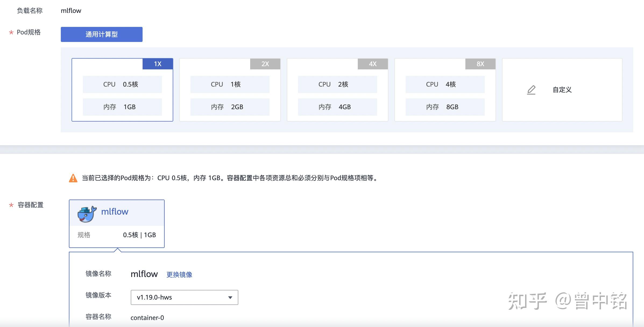Image resolution: width=644 pixels, height=327 pixels.
Task: Select the 通用计算型 compute type button
Action: tap(102, 34)
